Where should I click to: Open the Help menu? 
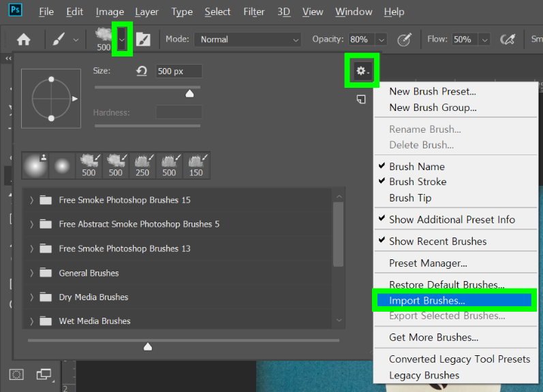[x=394, y=12]
